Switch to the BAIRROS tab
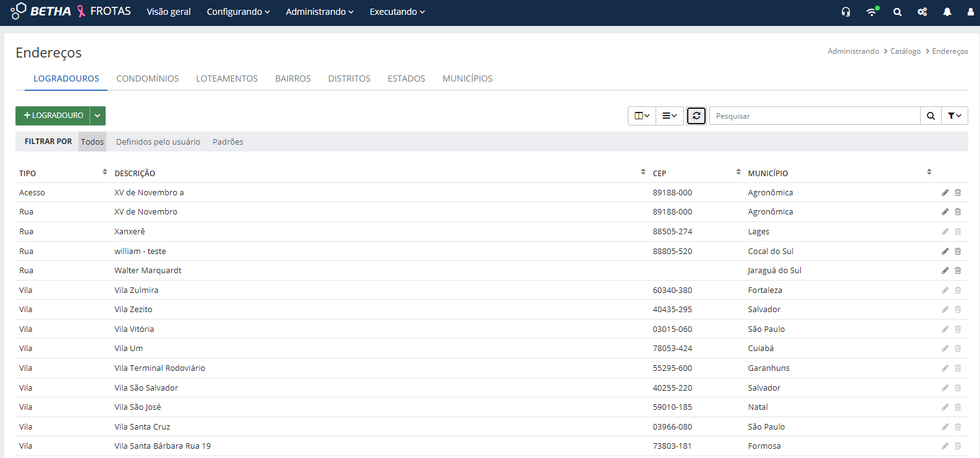980x458 pixels. 293,78
